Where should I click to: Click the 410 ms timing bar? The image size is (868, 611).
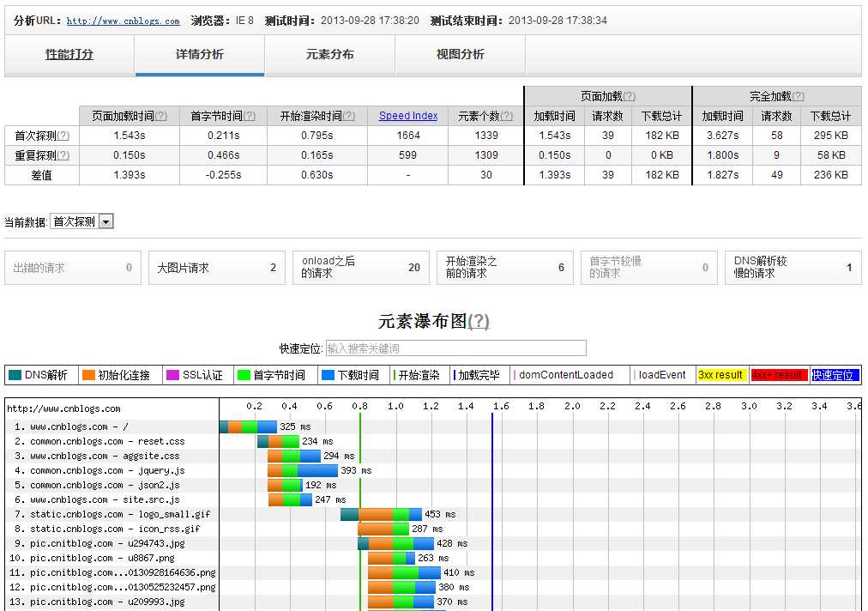click(x=404, y=572)
